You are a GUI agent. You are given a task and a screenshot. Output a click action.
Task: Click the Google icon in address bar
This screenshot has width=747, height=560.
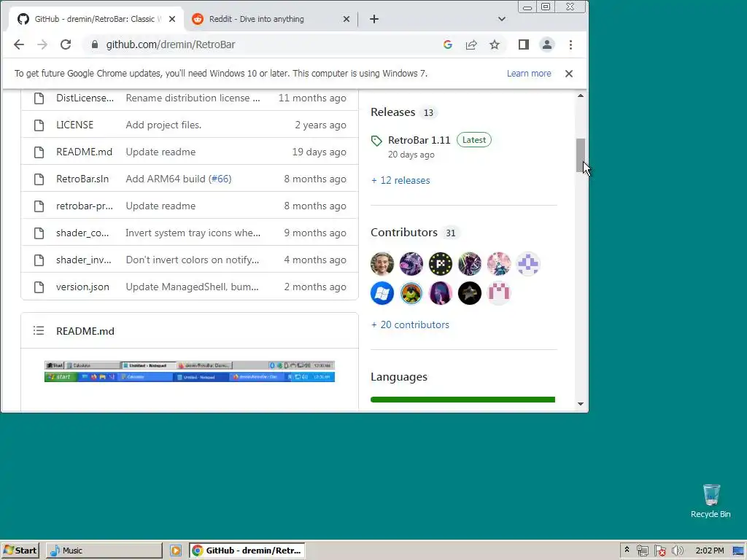click(x=447, y=44)
